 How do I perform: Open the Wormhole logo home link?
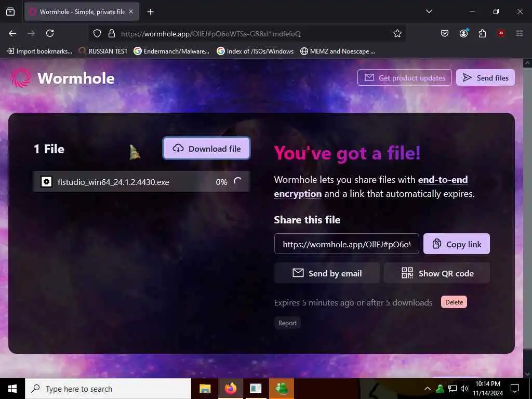click(62, 78)
